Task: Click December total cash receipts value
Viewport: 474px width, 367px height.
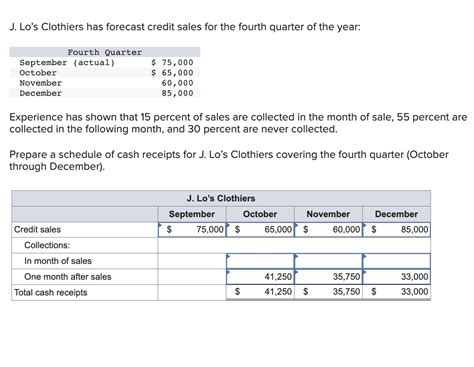Action: (397, 292)
